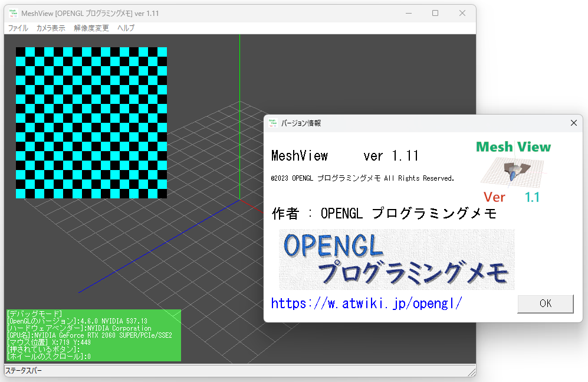Open the カメラ表示 menu
This screenshot has width=588, height=382.
51,28
